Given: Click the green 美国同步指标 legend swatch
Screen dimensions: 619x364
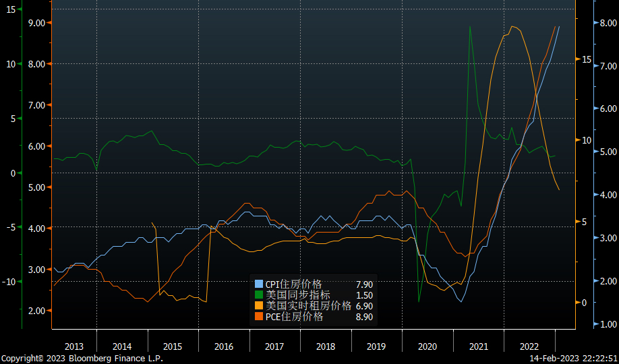Looking at the screenshot, I should (x=259, y=295).
